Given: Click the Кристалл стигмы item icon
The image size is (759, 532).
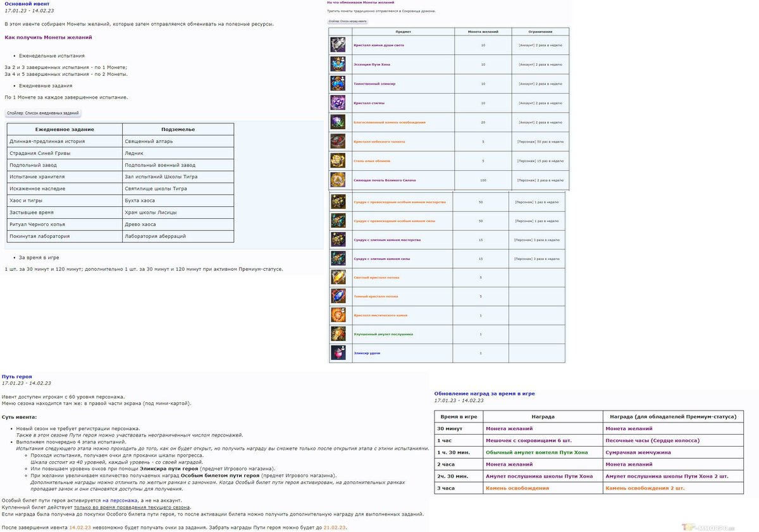Looking at the screenshot, I should [338, 103].
